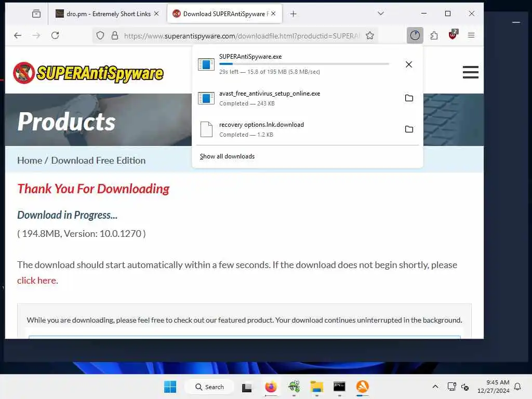Click the site security padlock icon
This screenshot has width=532, height=399.
(x=115, y=35)
